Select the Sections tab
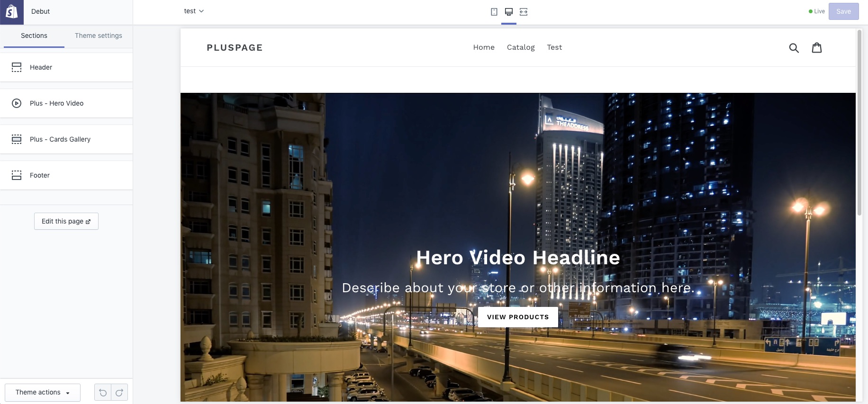The width and height of the screenshot is (868, 404). tap(34, 36)
